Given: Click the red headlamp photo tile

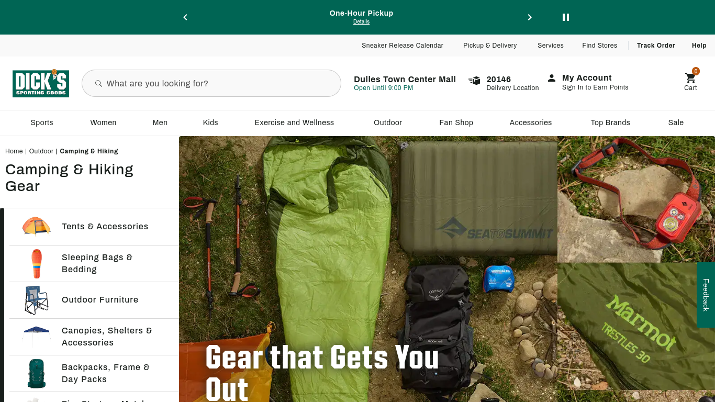Looking at the screenshot, I should pyautogui.click(x=636, y=199).
